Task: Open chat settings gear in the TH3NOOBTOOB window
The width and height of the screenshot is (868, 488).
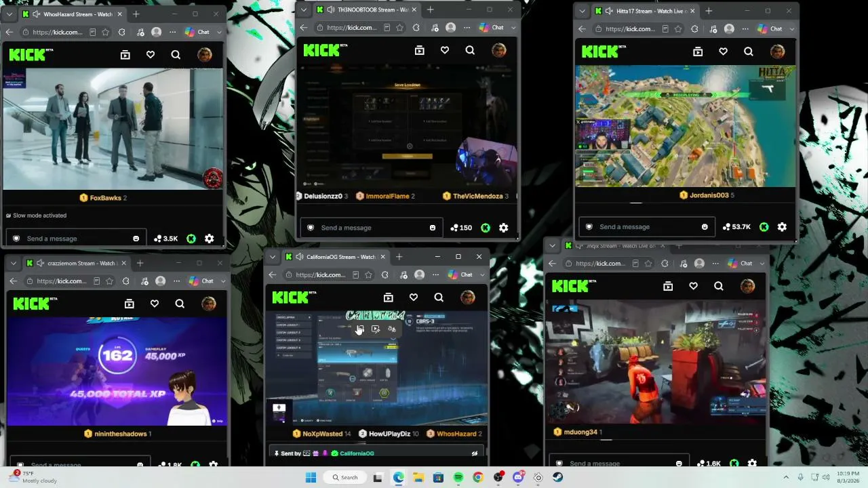Action: (504, 228)
